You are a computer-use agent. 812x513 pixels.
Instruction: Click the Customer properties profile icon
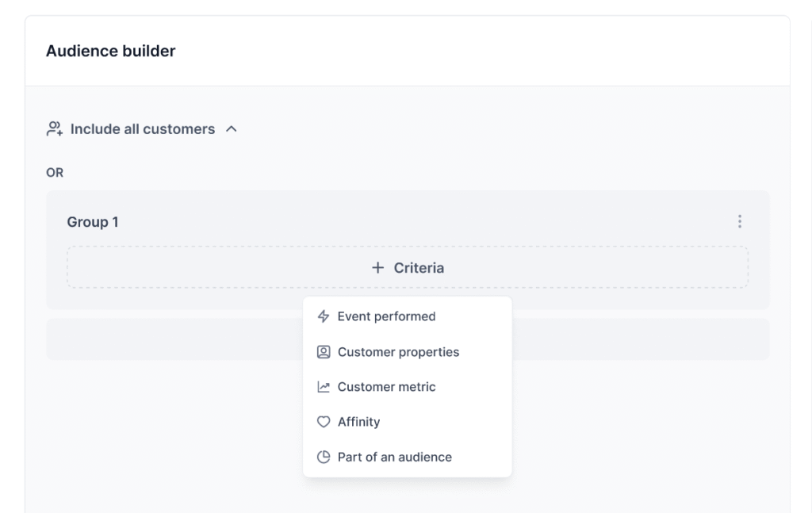[x=324, y=352]
